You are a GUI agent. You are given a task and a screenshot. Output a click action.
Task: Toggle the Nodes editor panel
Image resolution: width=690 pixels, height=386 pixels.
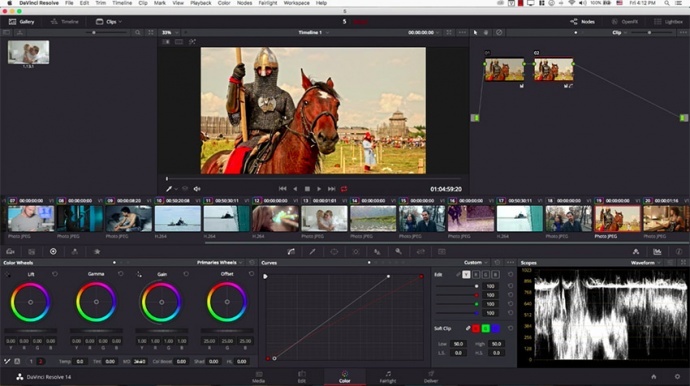[x=583, y=22]
